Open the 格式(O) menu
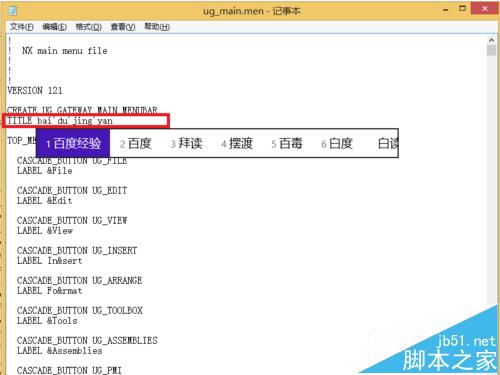 (88, 27)
